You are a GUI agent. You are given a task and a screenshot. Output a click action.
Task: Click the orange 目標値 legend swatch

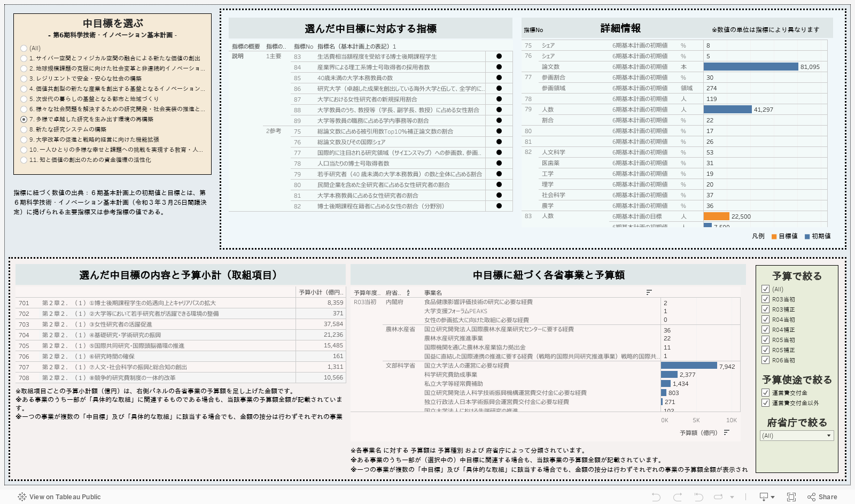coord(774,236)
